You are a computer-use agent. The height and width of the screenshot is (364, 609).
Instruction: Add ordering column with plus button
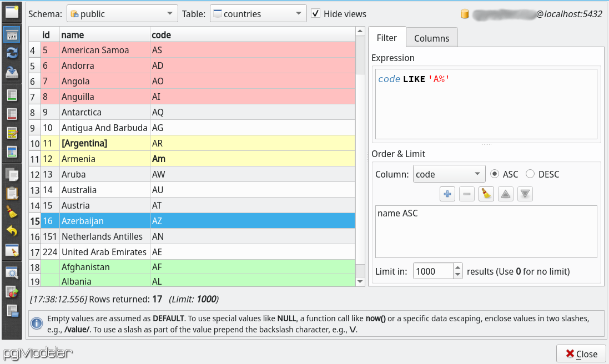pos(447,194)
